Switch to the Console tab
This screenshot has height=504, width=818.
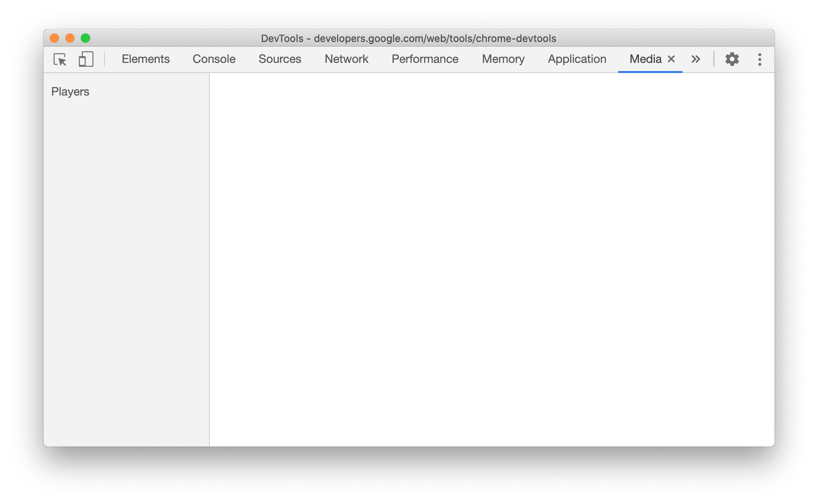pyautogui.click(x=214, y=59)
